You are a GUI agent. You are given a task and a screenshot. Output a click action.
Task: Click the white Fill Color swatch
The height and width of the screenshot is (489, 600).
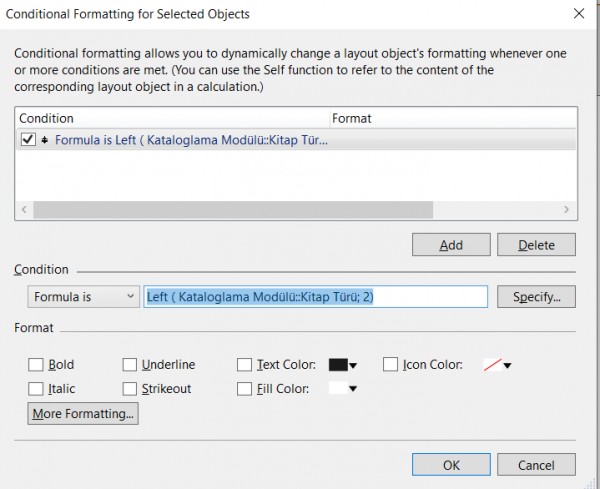pos(338,388)
